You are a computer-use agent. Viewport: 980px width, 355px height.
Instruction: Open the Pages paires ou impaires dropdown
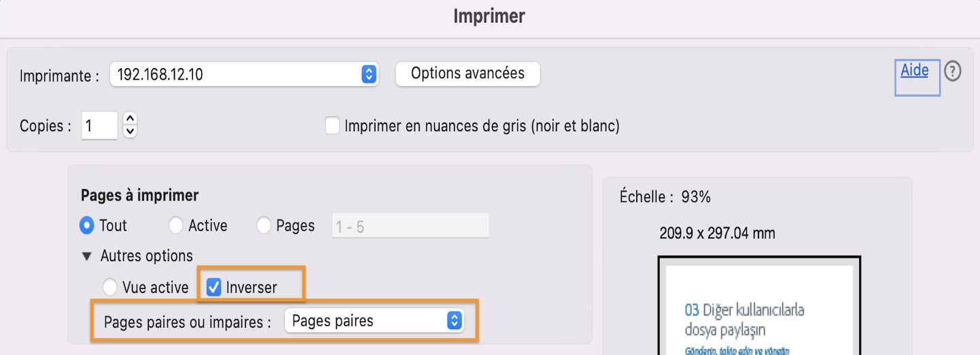tap(373, 321)
